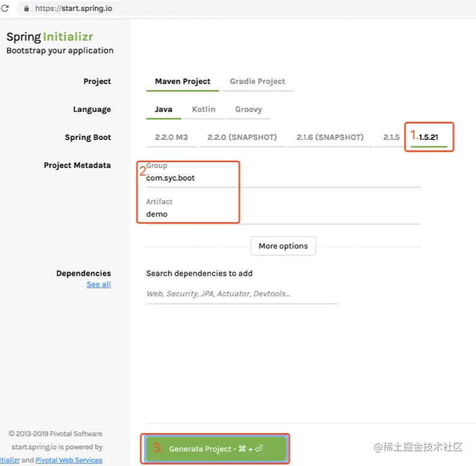Choose Kotlin as the language
This screenshot has height=466, width=476.
pyautogui.click(x=204, y=109)
